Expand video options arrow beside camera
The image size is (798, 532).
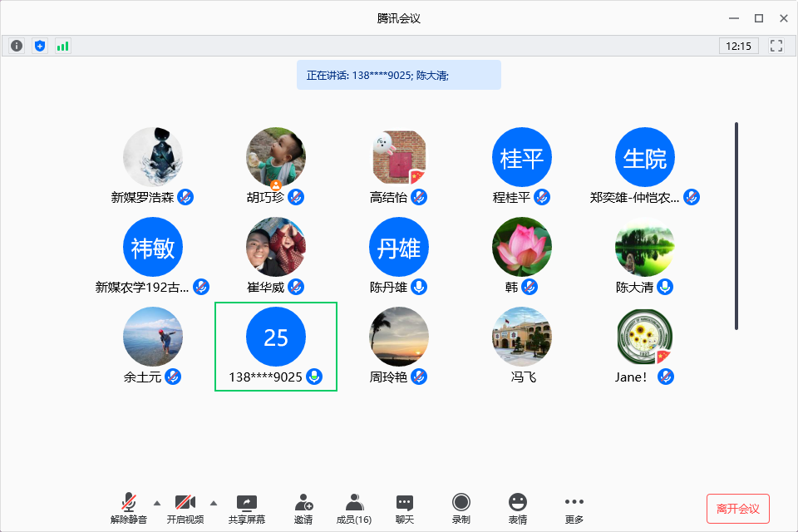(214, 502)
